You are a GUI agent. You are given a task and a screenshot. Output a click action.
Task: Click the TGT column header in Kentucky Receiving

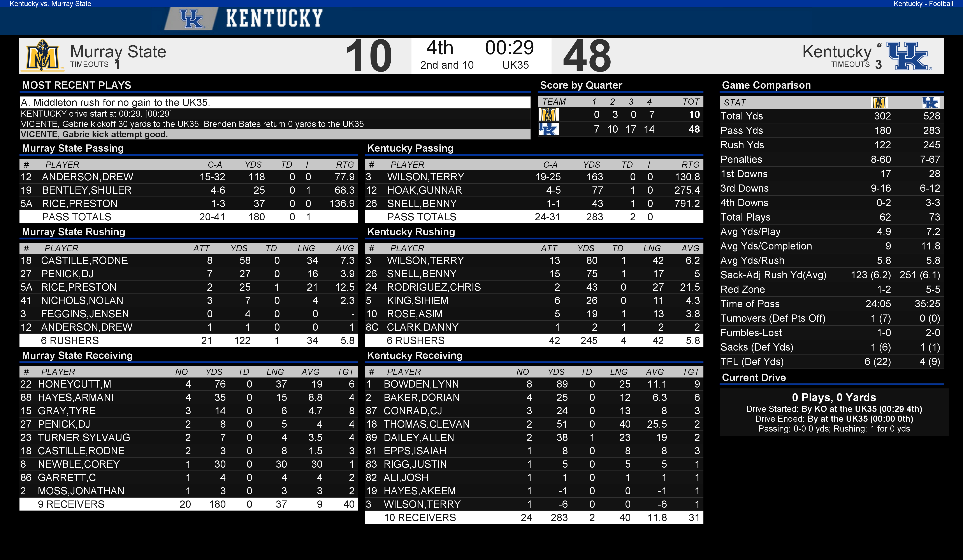pyautogui.click(x=691, y=372)
